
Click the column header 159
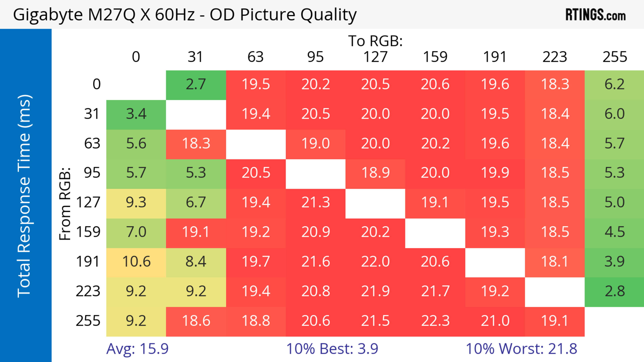click(435, 57)
